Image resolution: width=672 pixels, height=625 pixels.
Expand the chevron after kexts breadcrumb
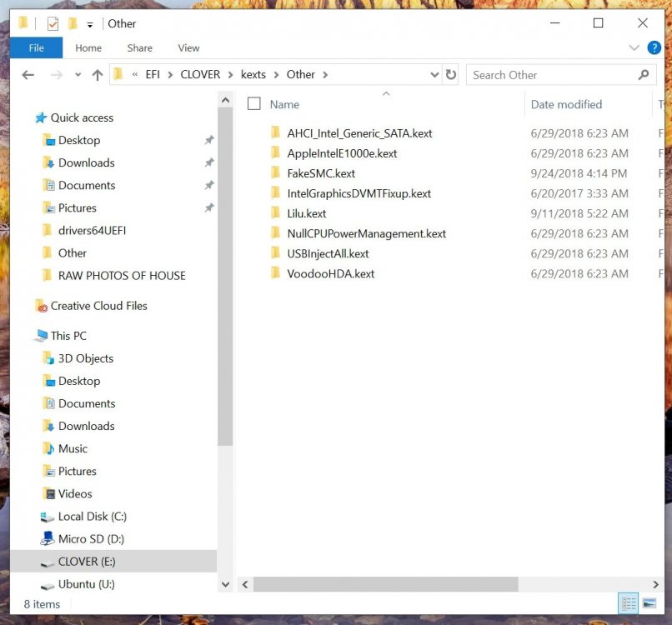click(277, 75)
